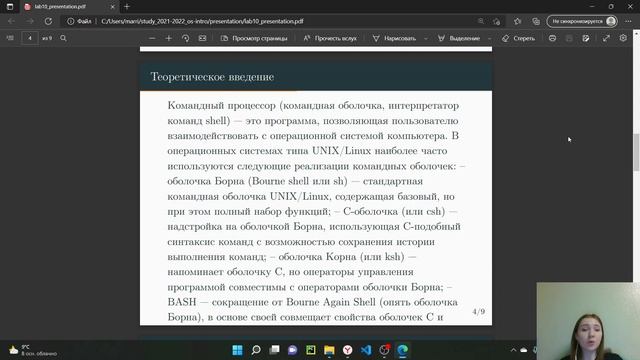
Task: Save the PDF with the save-as icon
Action: pyautogui.click(x=586, y=38)
